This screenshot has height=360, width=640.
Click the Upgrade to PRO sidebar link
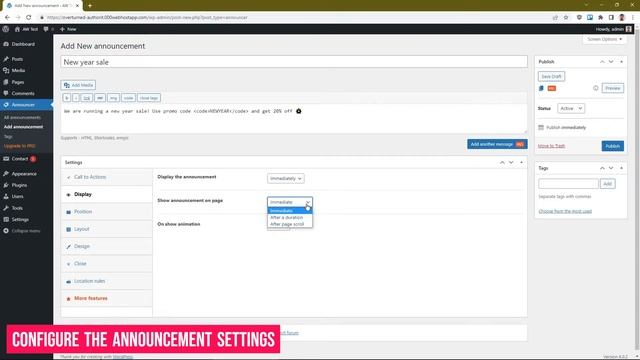pos(20,146)
